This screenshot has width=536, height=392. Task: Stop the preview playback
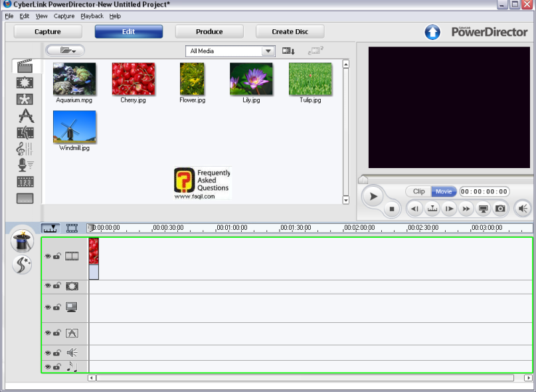pos(392,209)
